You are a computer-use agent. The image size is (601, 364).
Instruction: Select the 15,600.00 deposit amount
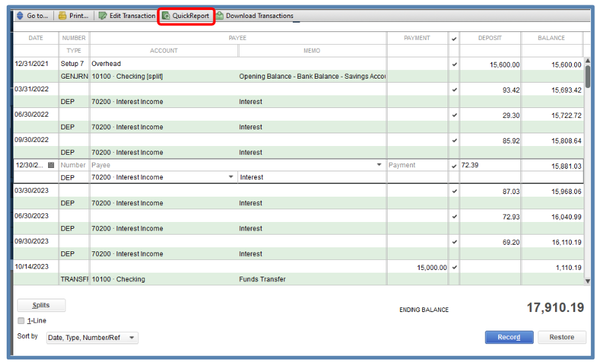(504, 65)
